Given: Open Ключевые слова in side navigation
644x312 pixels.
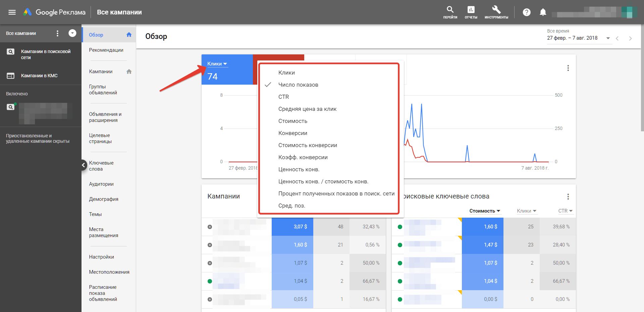Looking at the screenshot, I should (x=101, y=166).
